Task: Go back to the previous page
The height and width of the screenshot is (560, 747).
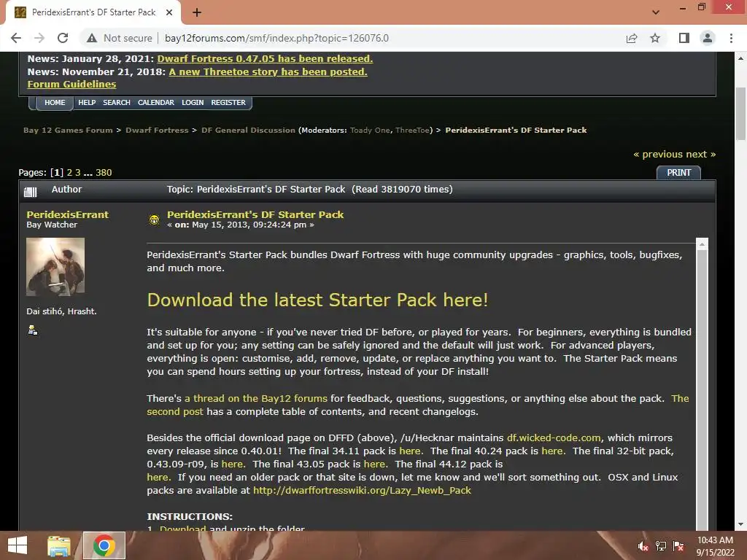Action: pyautogui.click(x=16, y=38)
